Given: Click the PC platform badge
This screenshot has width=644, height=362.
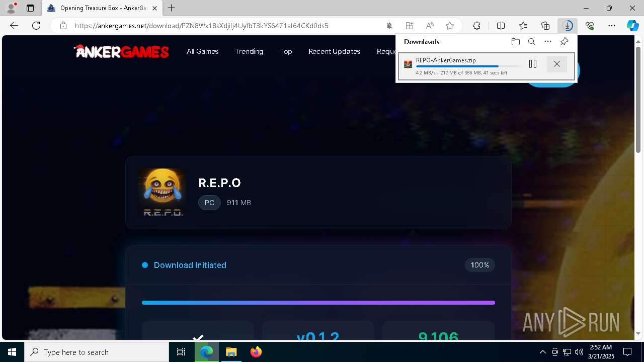Looking at the screenshot, I should point(209,203).
